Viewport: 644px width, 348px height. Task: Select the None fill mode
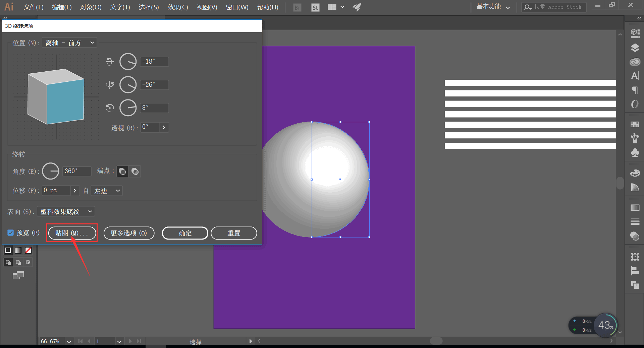(28, 250)
